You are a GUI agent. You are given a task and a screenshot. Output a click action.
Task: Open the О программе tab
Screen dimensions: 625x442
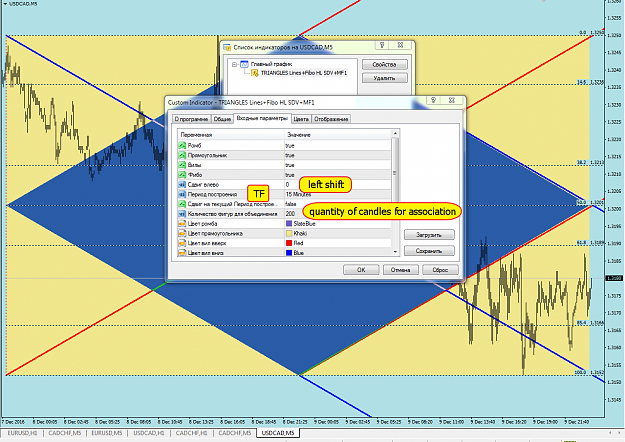[191, 119]
